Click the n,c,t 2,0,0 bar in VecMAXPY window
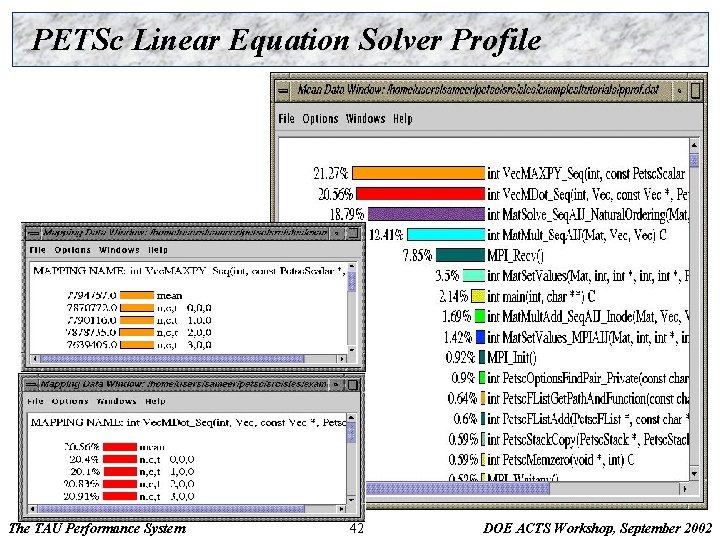This screenshot has width=720, height=540. pyautogui.click(x=137, y=332)
